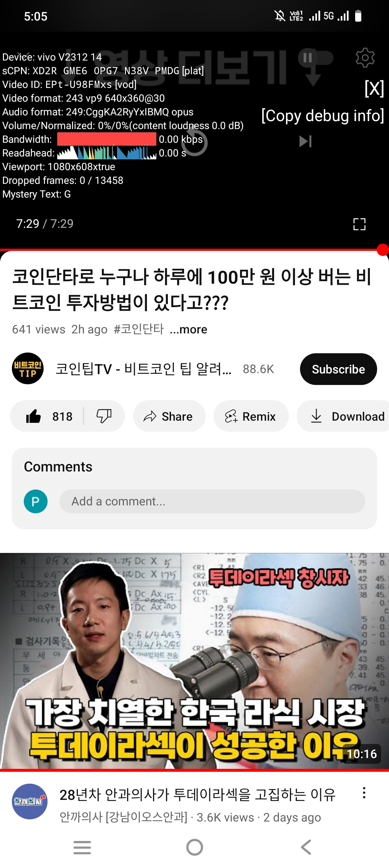Viewport: 389px width, 868px height.
Task: Skip to the next video
Action: 305,141
